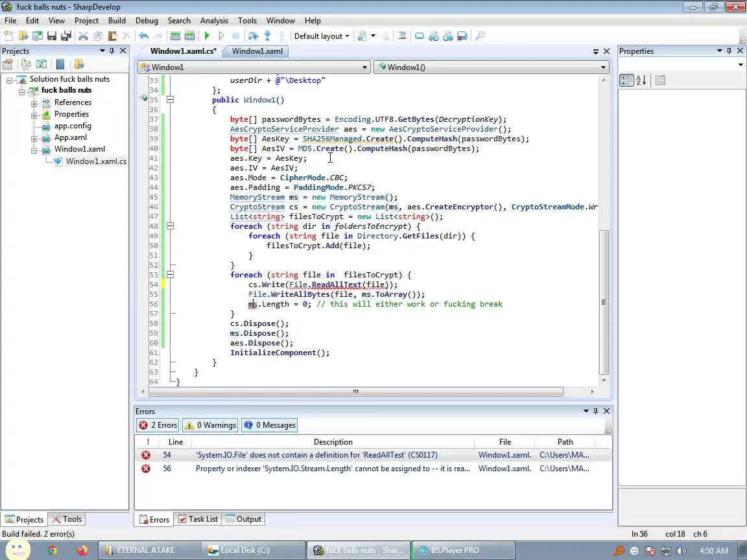Expand the References tree node

tap(34, 103)
